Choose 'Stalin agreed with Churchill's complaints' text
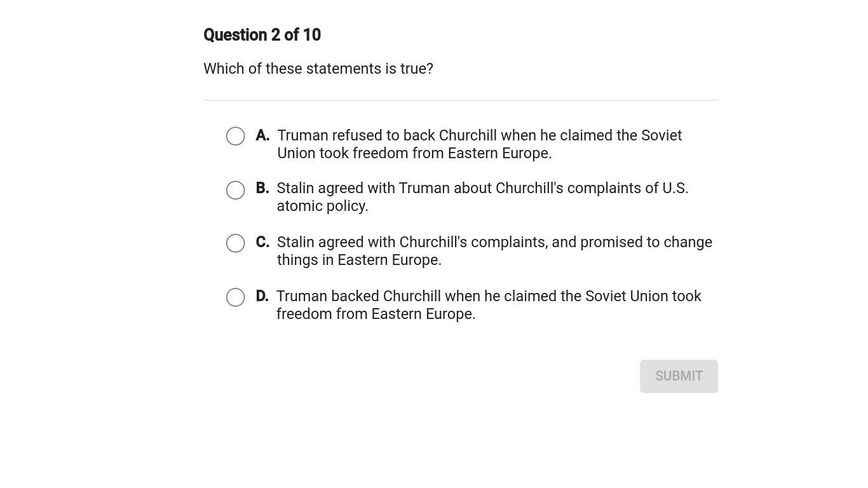This screenshot has height=488, width=868. tap(494, 242)
